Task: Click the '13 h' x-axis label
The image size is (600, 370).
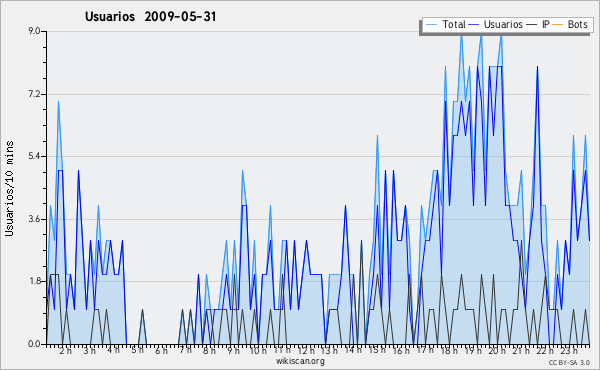Action: pyautogui.click(x=329, y=350)
